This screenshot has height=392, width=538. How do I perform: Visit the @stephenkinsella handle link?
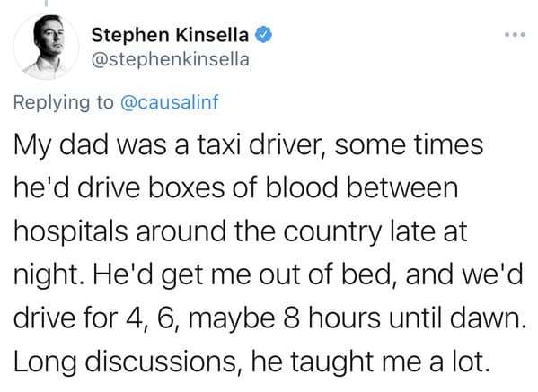pyautogui.click(x=170, y=59)
